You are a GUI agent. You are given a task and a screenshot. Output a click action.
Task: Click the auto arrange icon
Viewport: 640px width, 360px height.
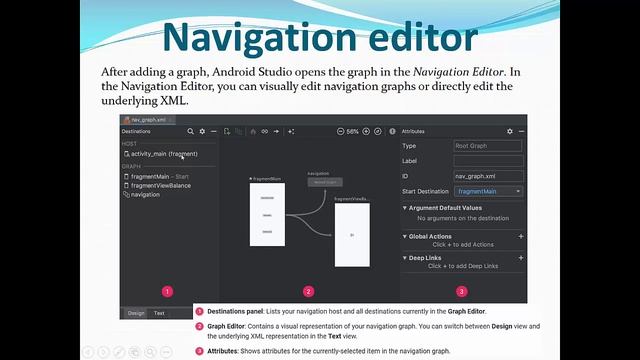click(291, 131)
